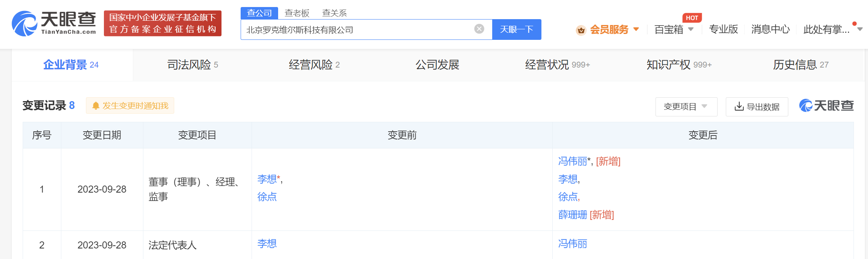The height and width of the screenshot is (259, 868).
Task: Open 会员服务 link
Action: pos(609,30)
